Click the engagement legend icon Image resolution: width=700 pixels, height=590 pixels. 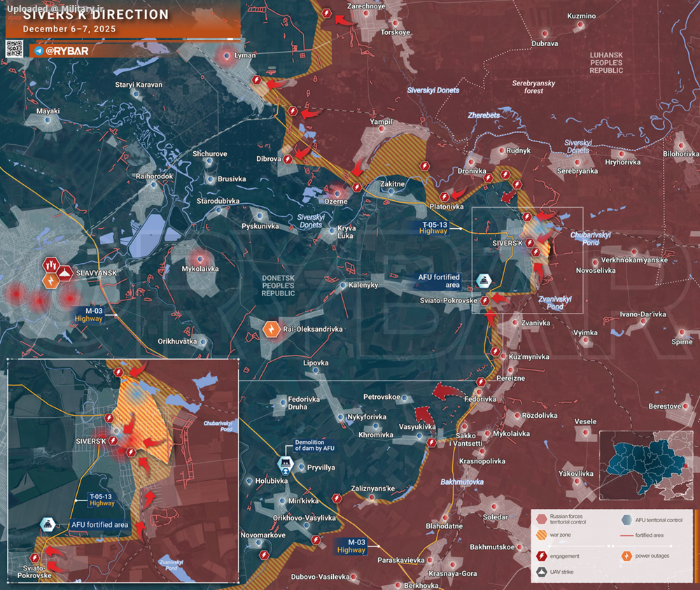(541, 556)
